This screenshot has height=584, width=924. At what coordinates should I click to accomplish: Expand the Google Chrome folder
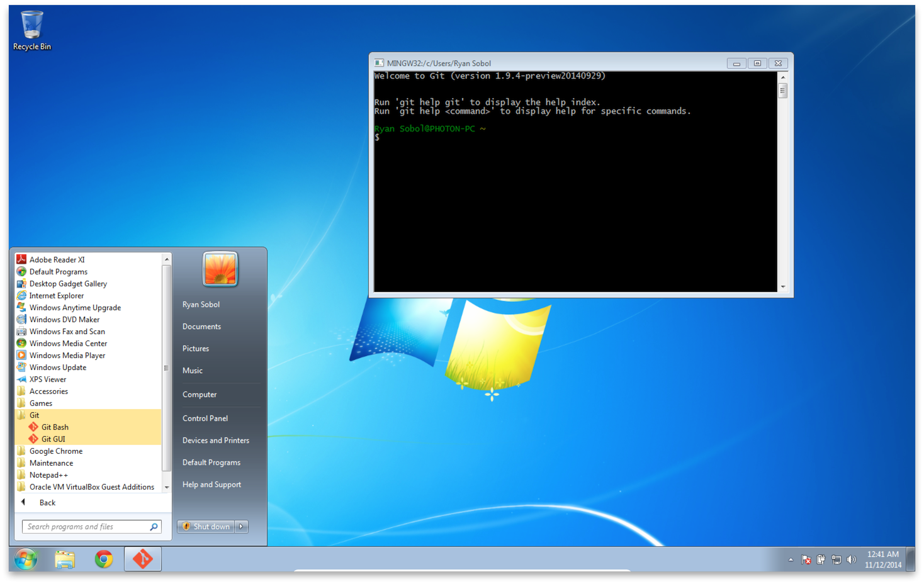87,451
